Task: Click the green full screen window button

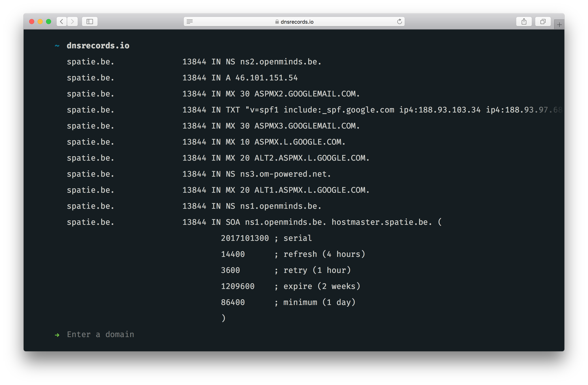Action: click(49, 22)
